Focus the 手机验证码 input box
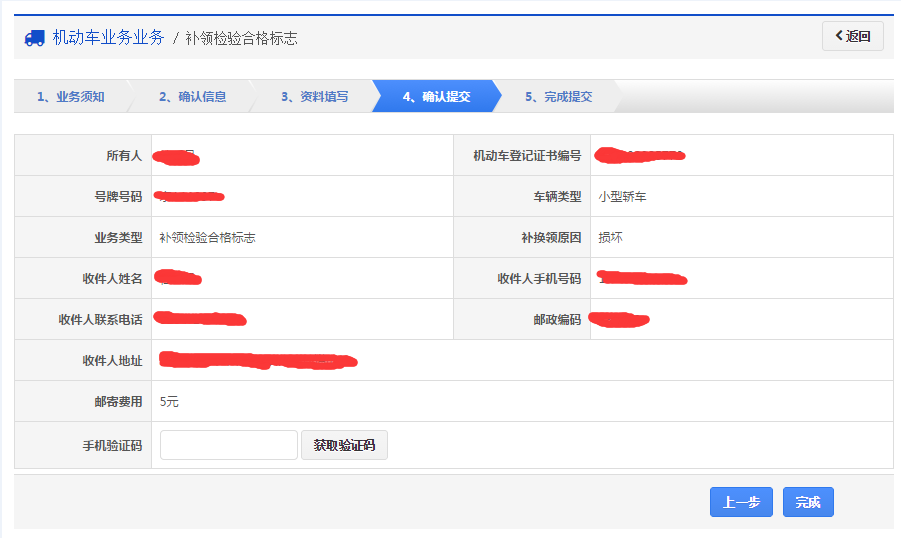901x538 pixels. coord(228,445)
